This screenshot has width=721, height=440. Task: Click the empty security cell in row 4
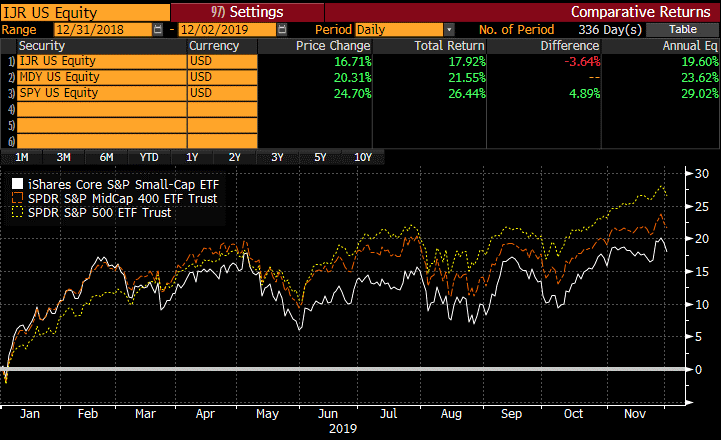pos(102,109)
